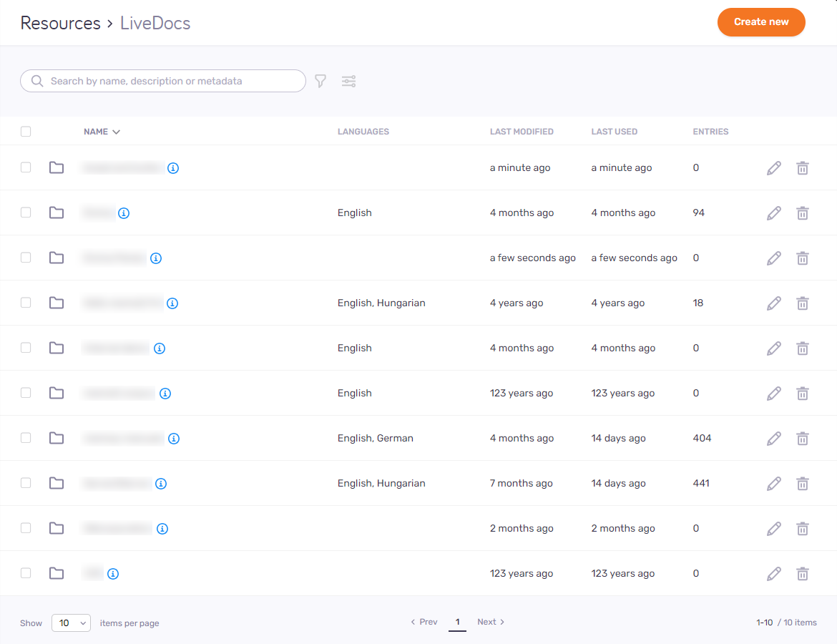Click the filter funnel icon
Viewport: 837px width, 644px height.
point(320,82)
